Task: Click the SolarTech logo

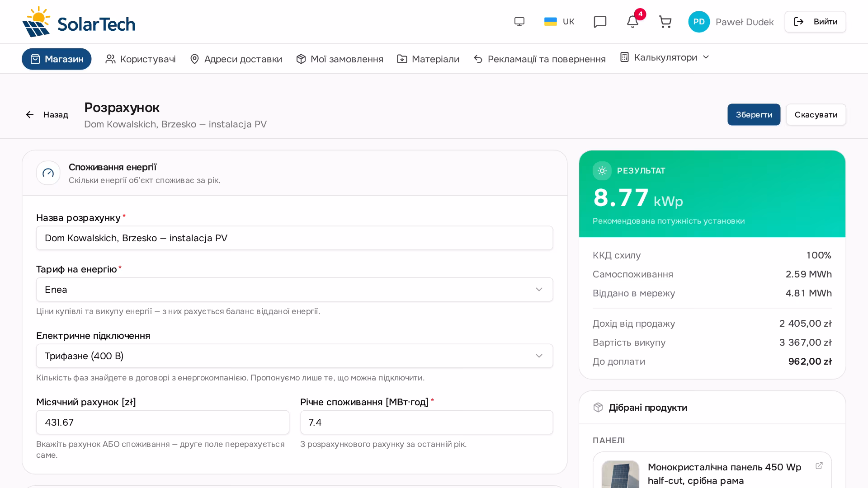Action: pyautogui.click(x=79, y=22)
